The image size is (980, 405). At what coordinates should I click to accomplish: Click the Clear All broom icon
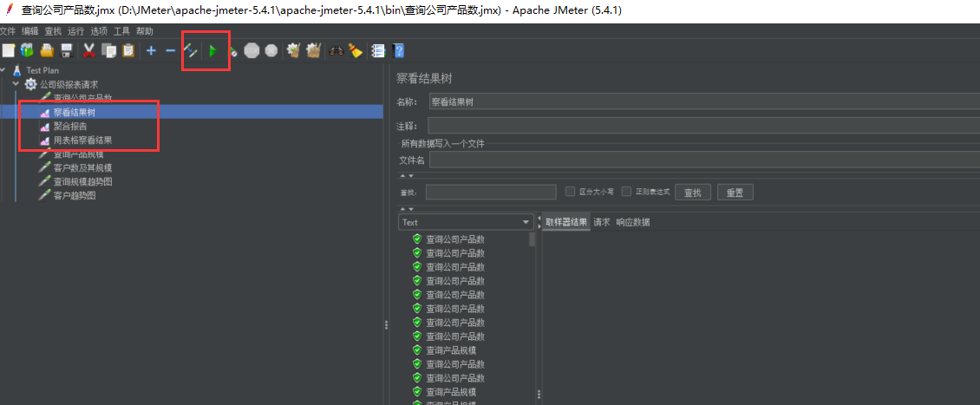pos(313,50)
